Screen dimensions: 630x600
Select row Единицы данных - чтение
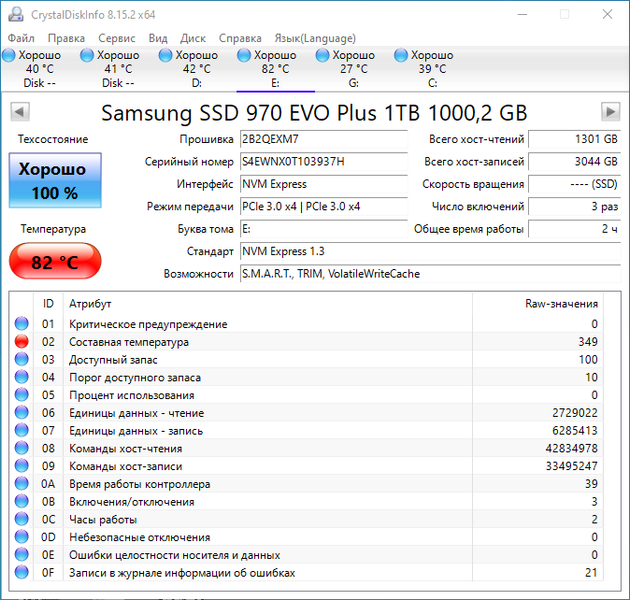click(306, 412)
